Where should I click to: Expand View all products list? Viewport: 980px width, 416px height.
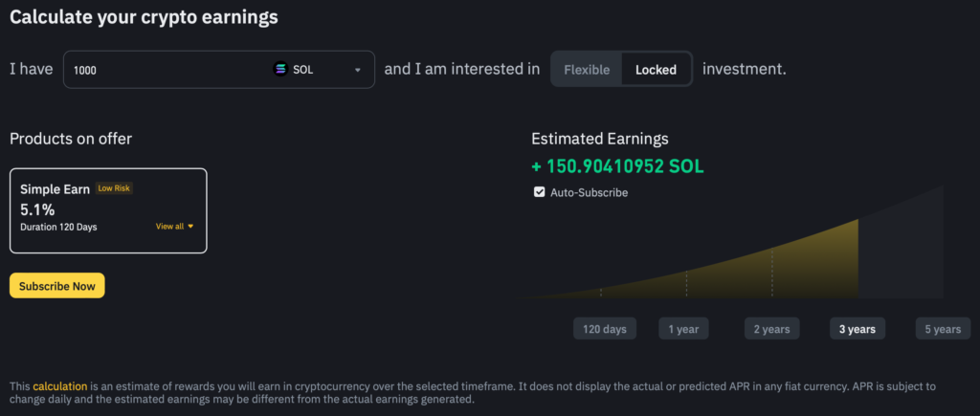(175, 227)
